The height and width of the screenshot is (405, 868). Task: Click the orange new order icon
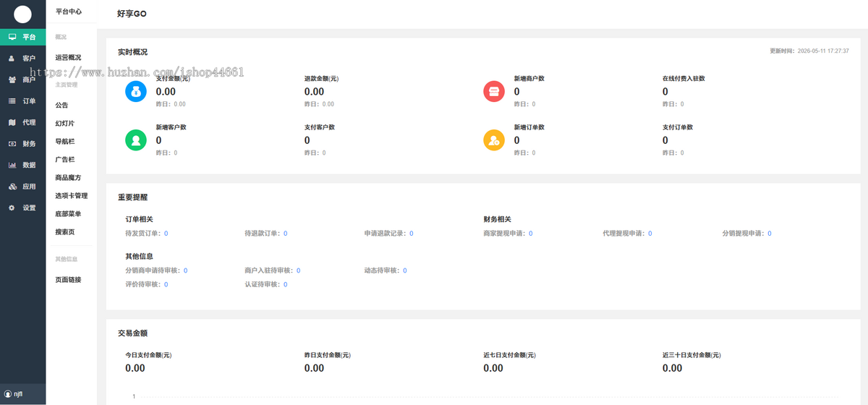494,140
